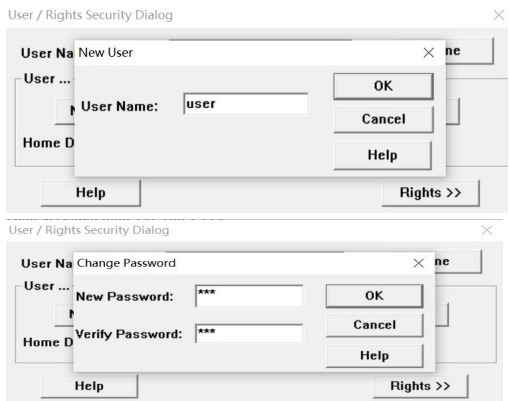Click Cancel in the New User dialog
Viewport: 510px width, 401px height.
(x=383, y=119)
